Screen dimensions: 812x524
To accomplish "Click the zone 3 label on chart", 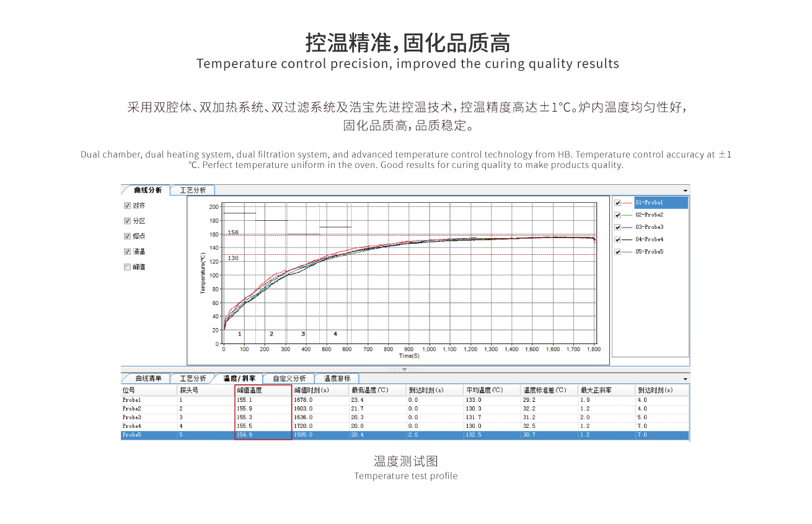I will (x=303, y=334).
